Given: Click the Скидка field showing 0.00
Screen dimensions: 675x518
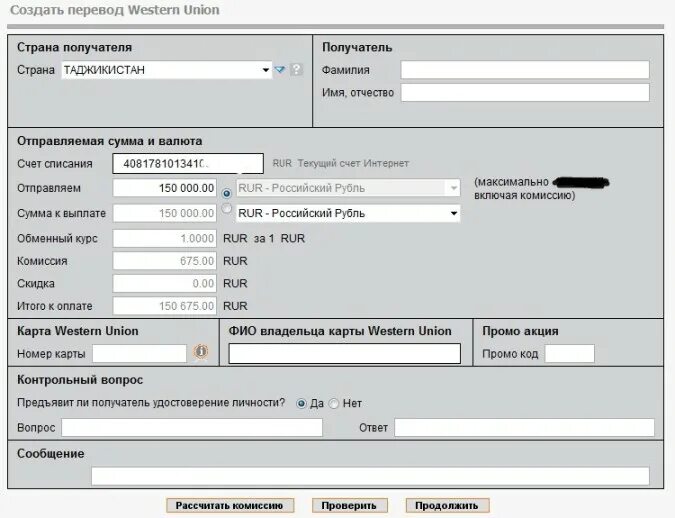Looking at the screenshot, I should (164, 283).
